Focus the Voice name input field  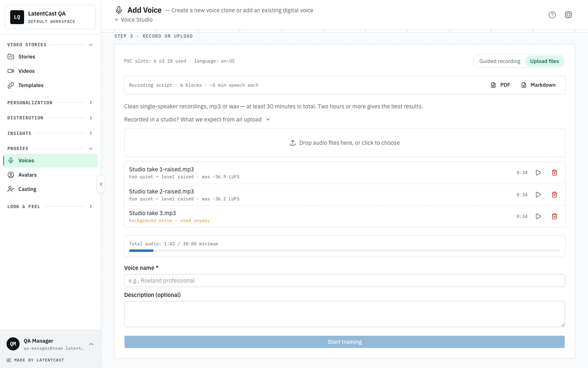point(345,280)
